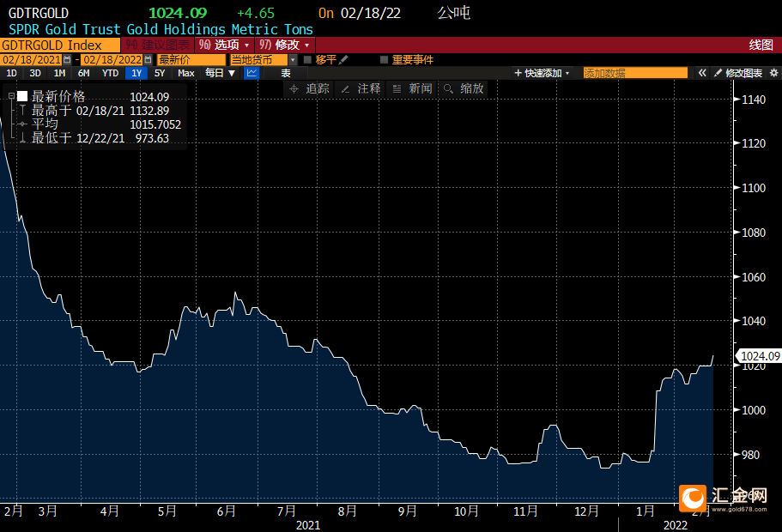This screenshot has width=782, height=532.
Task: Select the 5Y range tab
Action: click(x=160, y=73)
